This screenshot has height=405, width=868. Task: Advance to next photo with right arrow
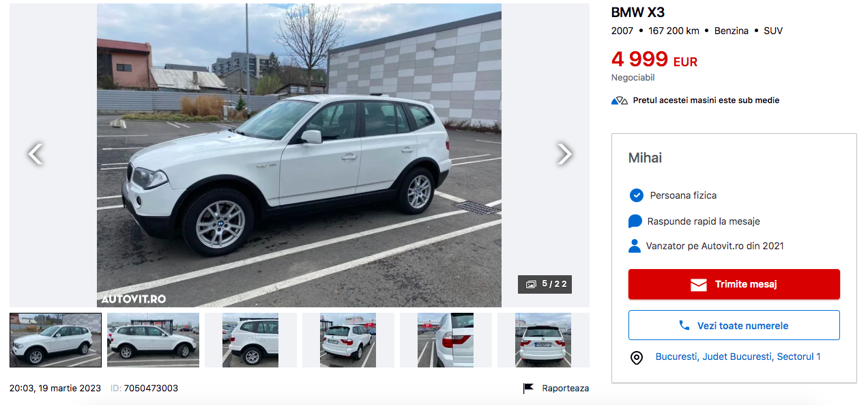564,154
